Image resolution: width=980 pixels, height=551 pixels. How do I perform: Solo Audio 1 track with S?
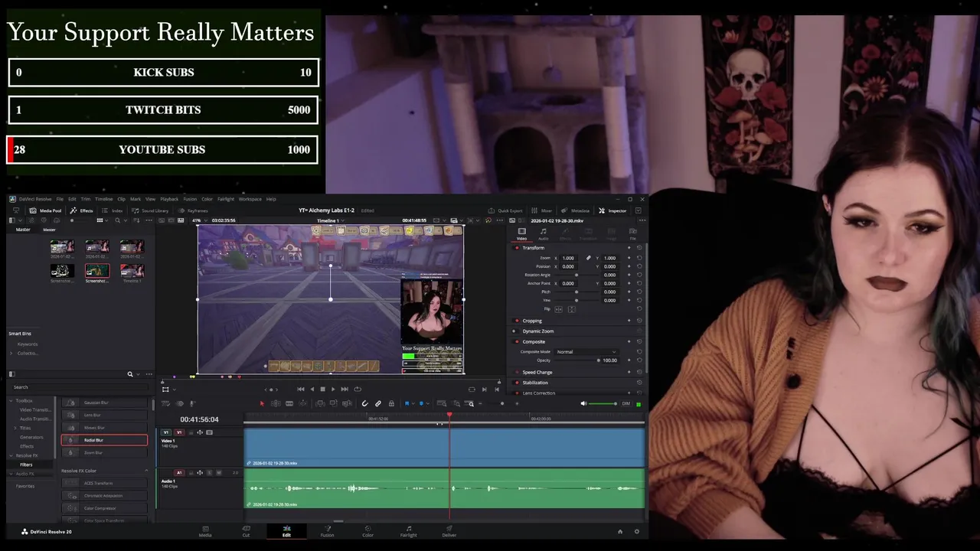coord(211,473)
